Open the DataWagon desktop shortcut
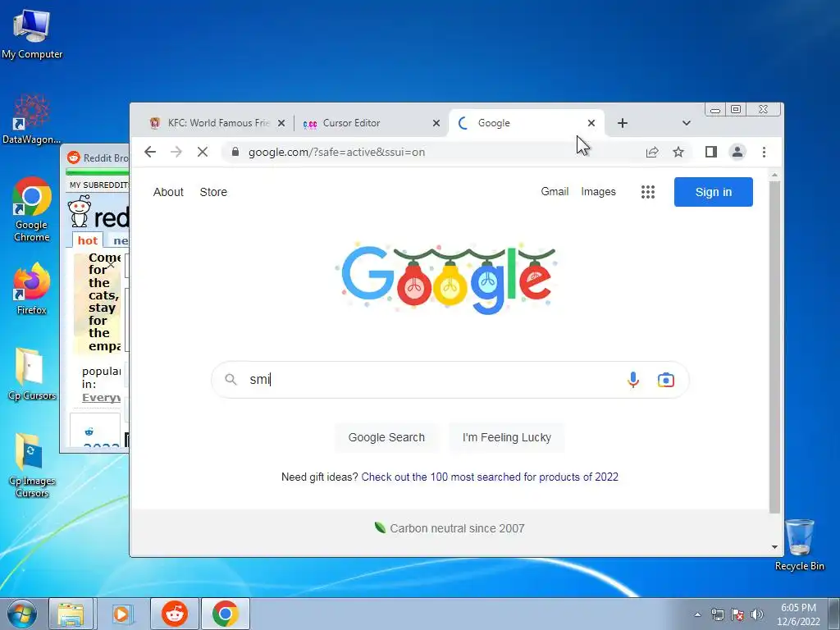The width and height of the screenshot is (840, 630). point(32,119)
